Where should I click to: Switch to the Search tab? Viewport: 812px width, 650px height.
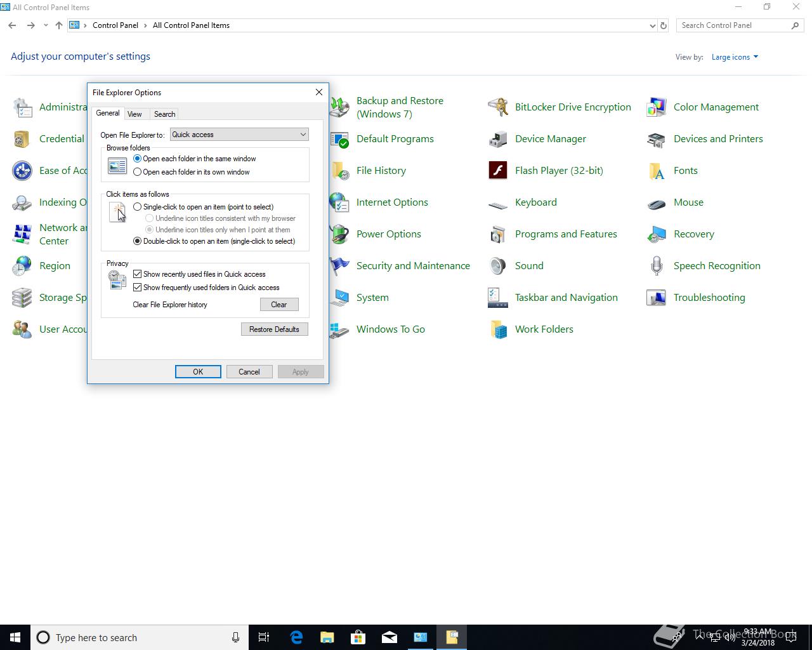click(x=164, y=114)
